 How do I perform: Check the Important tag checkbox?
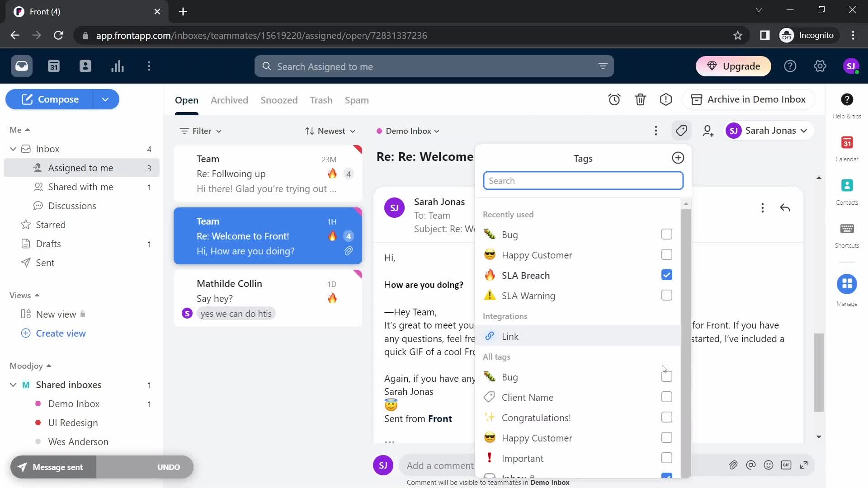(x=667, y=458)
